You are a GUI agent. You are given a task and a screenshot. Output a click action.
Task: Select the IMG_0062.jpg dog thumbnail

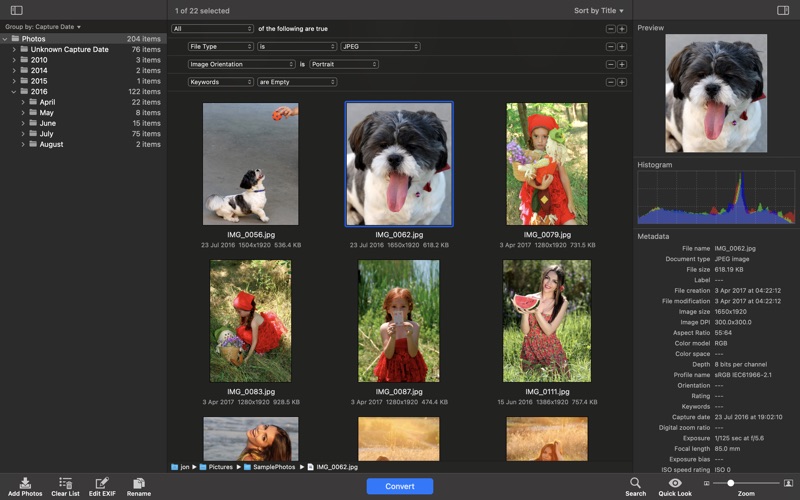(x=399, y=164)
